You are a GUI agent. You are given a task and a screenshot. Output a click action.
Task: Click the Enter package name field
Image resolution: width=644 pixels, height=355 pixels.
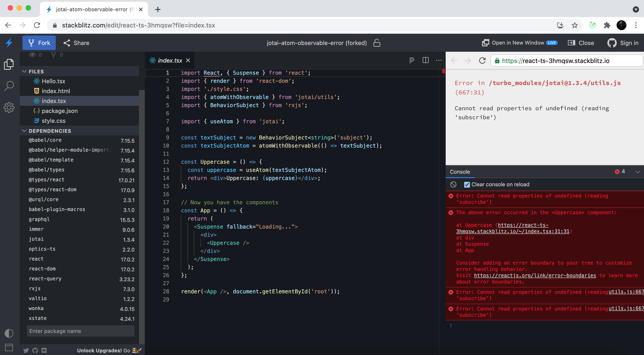point(80,331)
